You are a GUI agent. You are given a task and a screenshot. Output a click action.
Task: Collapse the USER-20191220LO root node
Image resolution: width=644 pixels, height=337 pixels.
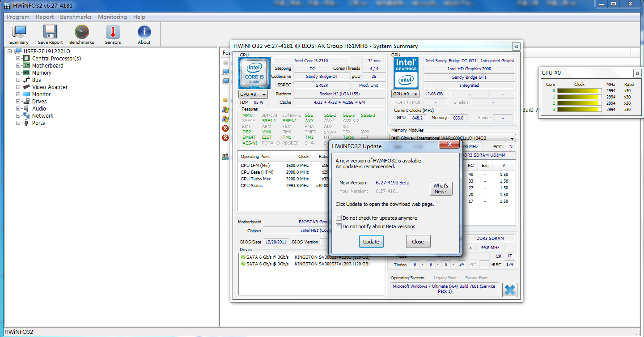[10, 51]
